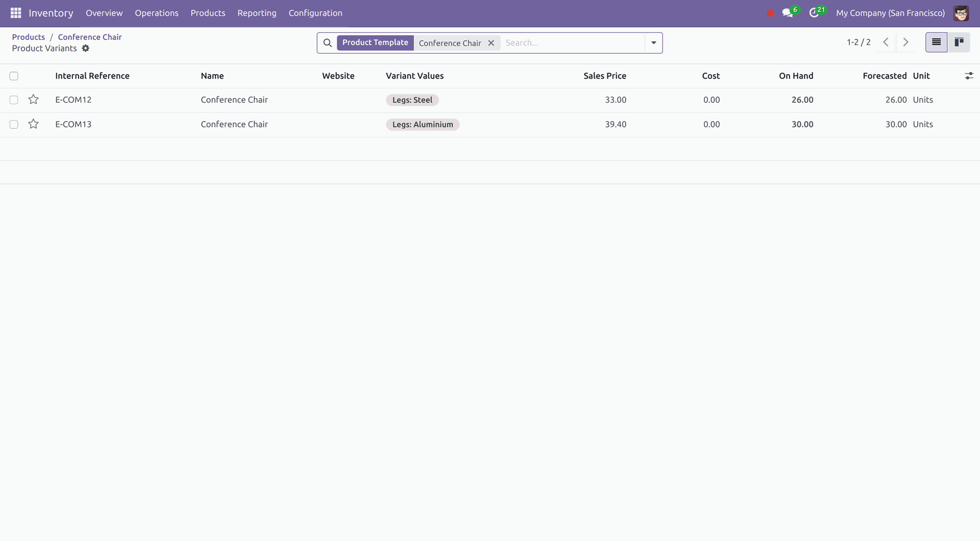The height and width of the screenshot is (541, 980).
Task: Click the search magnifier icon
Action: coord(328,43)
